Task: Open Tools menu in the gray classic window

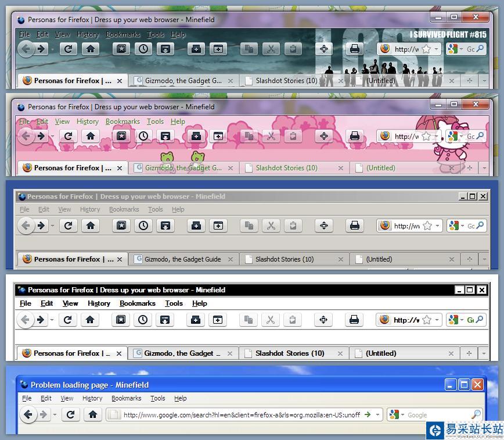Action: 156,210
